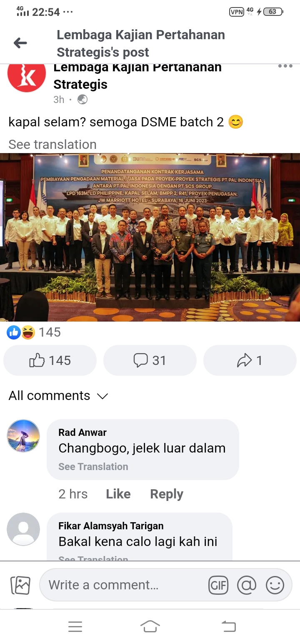Tap the back arrow icon
This screenshot has height=644, width=300.
[20, 43]
